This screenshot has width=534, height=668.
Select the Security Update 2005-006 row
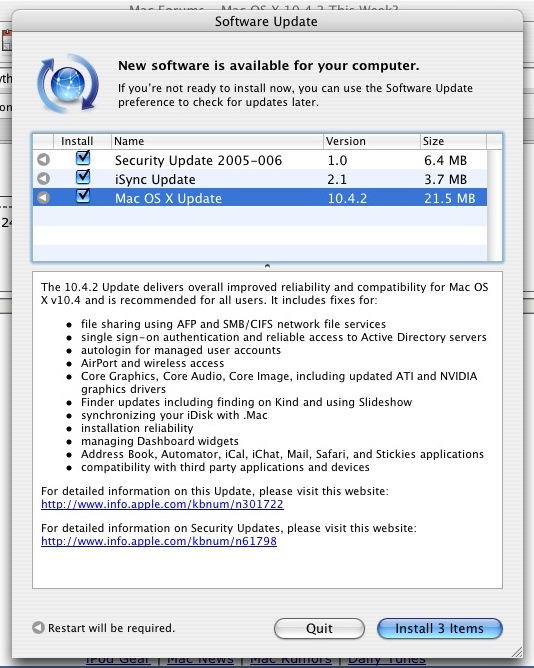260,160
